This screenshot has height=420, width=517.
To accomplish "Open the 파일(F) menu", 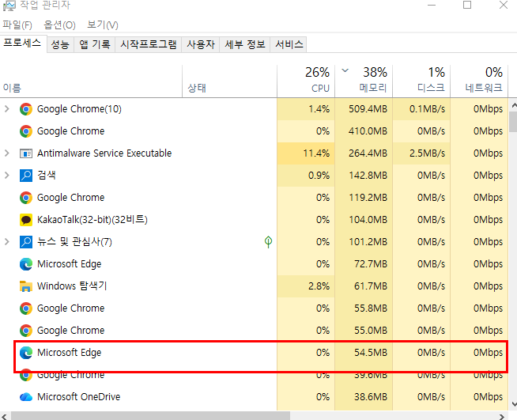I will [17, 25].
